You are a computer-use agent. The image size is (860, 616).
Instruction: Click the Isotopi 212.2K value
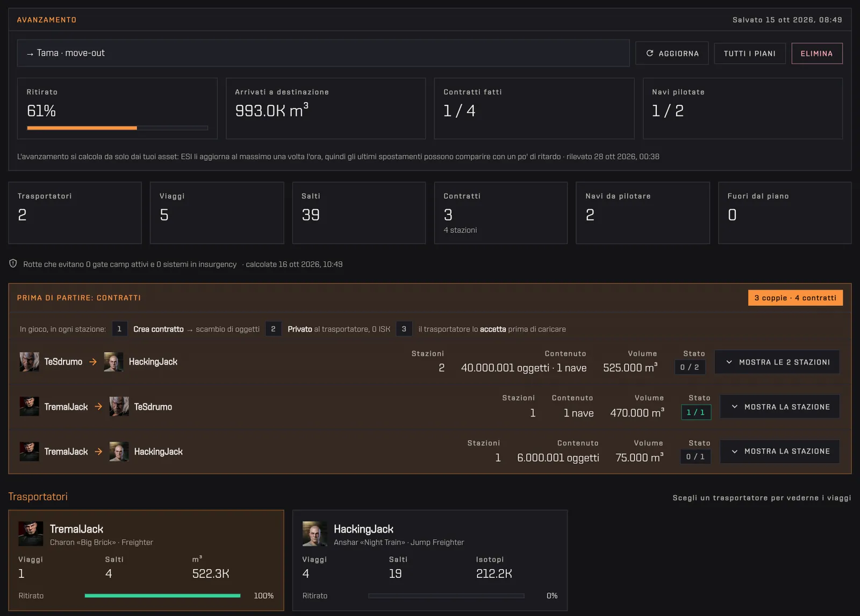tap(494, 574)
